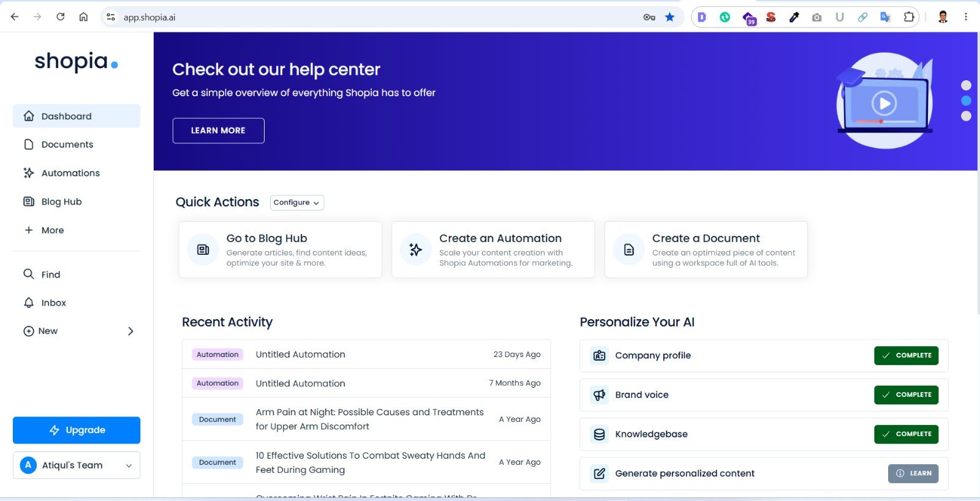Select the second banner carousel dot
This screenshot has height=501, width=980.
click(966, 100)
